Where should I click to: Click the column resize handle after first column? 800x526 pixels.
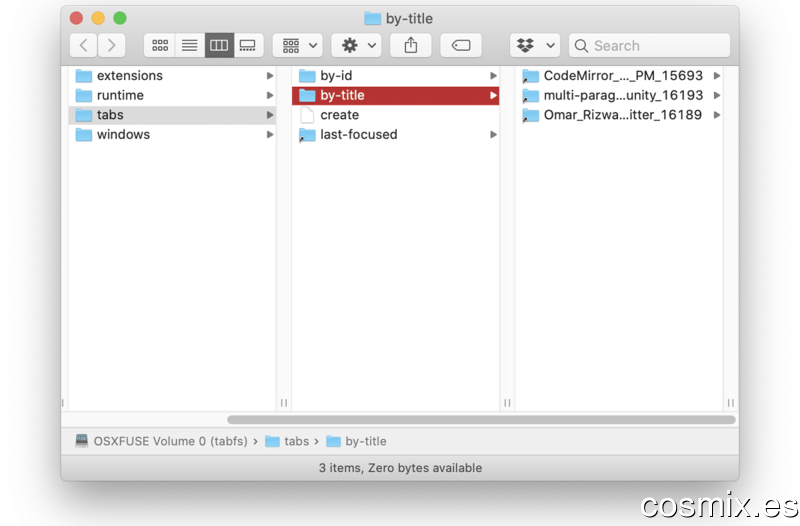pyautogui.click(x=284, y=403)
